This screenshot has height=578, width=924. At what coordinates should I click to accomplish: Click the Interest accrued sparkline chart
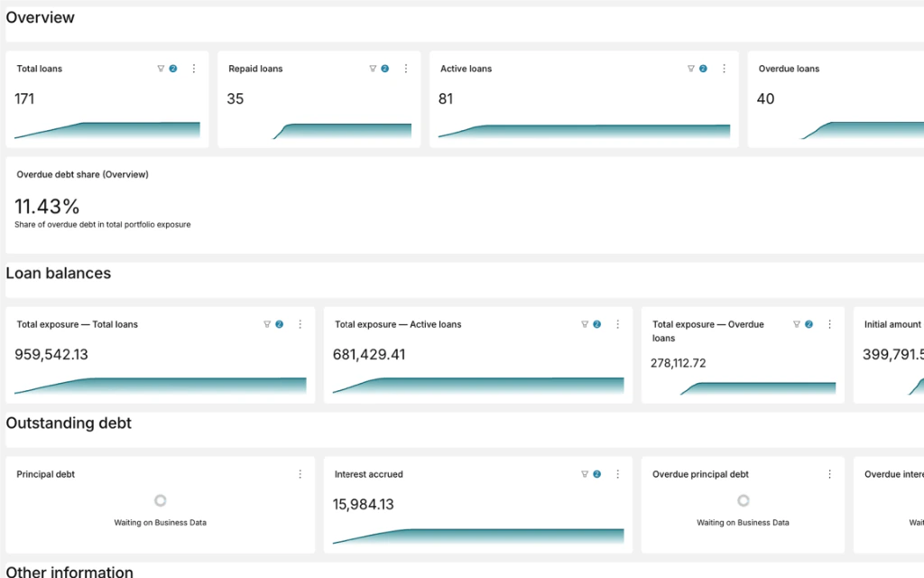(478, 536)
